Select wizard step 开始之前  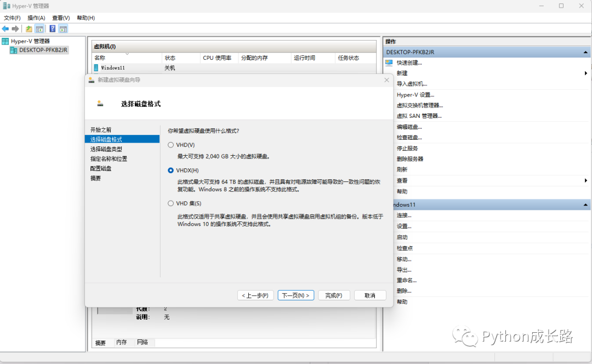tap(101, 129)
